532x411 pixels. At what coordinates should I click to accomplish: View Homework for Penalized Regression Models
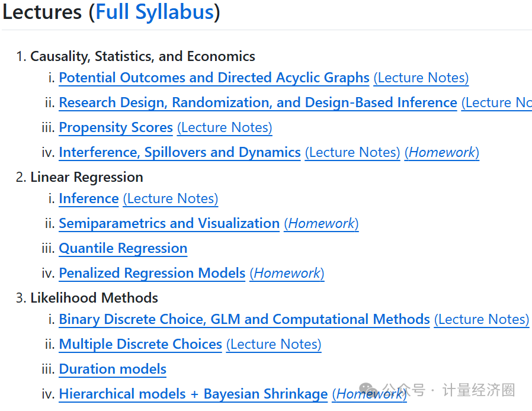pyautogui.click(x=287, y=273)
